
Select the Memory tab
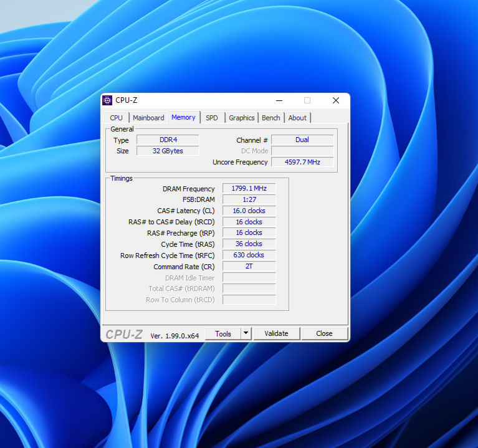tap(183, 117)
